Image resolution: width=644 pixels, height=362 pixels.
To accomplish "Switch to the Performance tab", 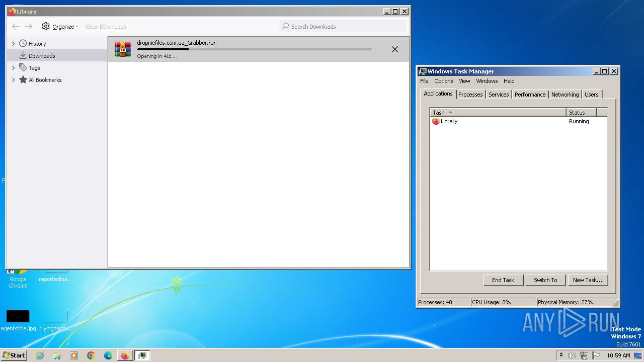I will 530,95.
